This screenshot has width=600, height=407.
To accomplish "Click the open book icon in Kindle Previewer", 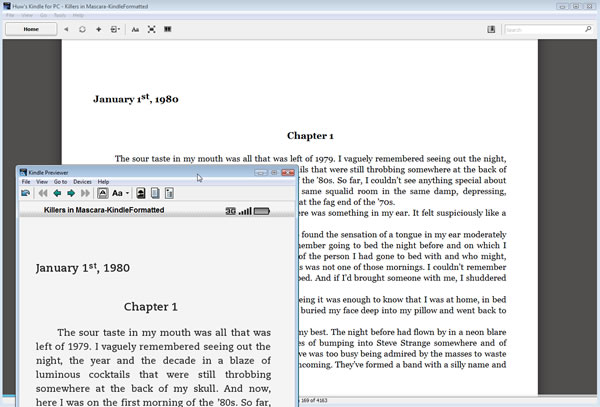I will (26, 193).
